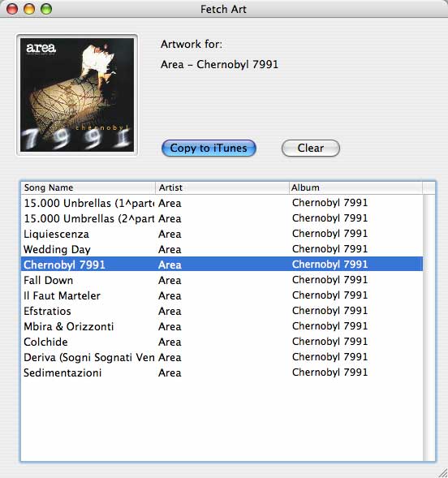Select the Colchide song row
This screenshot has height=478, width=448.
point(222,342)
